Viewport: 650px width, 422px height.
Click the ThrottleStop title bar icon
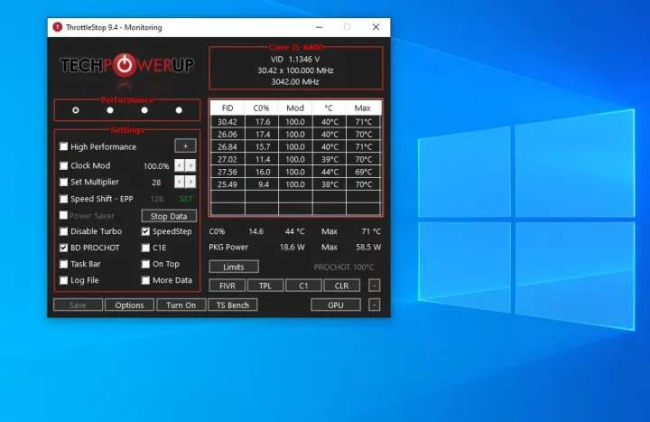tap(57, 27)
